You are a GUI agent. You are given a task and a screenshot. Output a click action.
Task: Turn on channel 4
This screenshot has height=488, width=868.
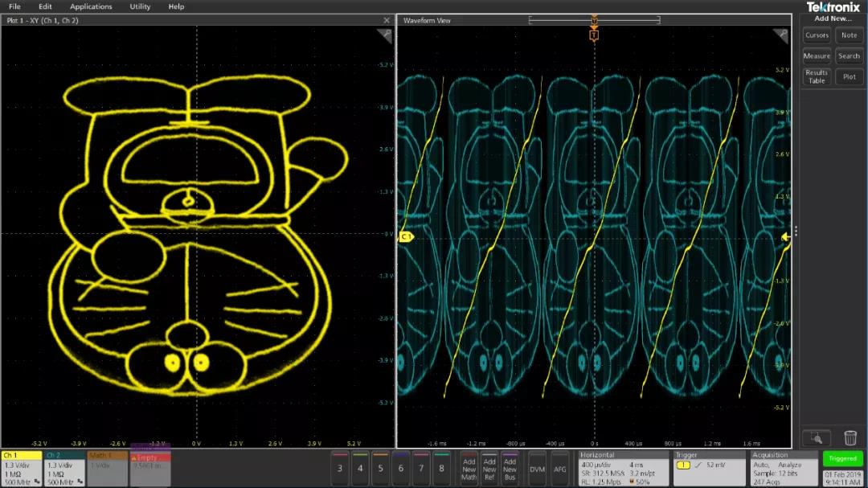360,469
